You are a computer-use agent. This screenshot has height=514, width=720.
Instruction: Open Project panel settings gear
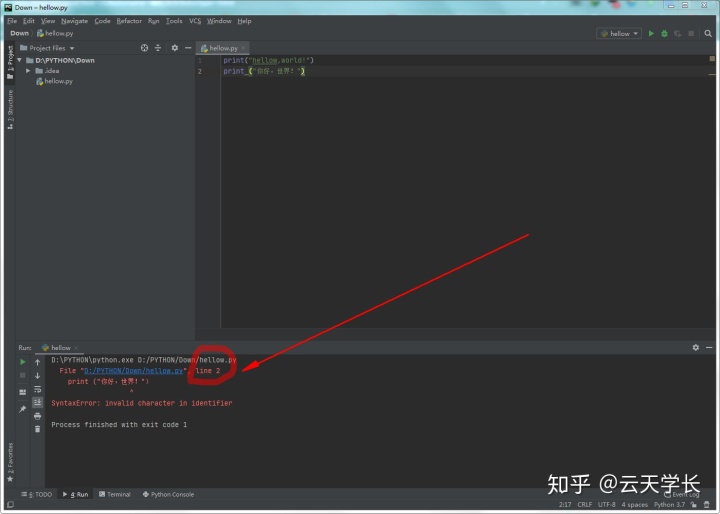click(x=174, y=48)
